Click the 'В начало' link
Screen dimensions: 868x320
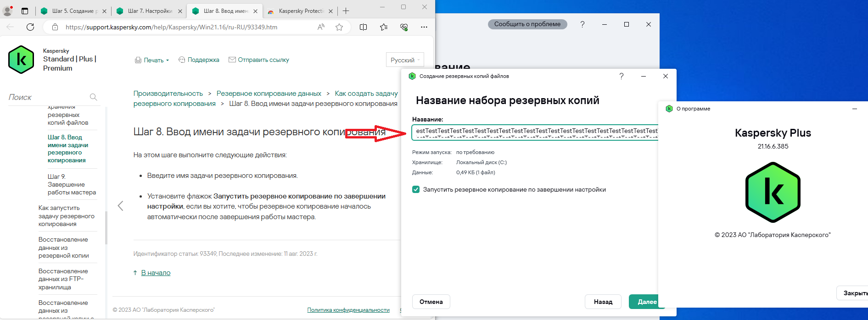pyautogui.click(x=156, y=273)
